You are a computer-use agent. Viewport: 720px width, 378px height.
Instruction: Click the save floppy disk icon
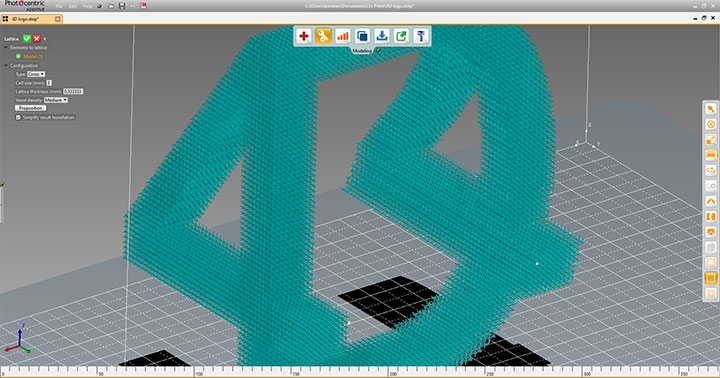coord(122,6)
